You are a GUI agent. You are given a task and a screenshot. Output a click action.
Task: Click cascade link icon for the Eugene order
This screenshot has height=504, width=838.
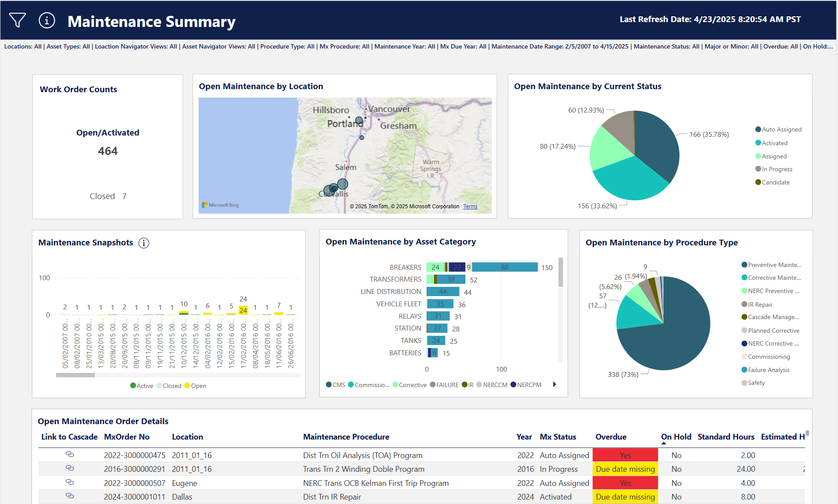point(70,482)
